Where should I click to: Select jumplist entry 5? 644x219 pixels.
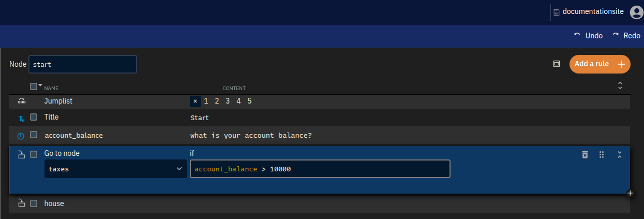(x=249, y=101)
